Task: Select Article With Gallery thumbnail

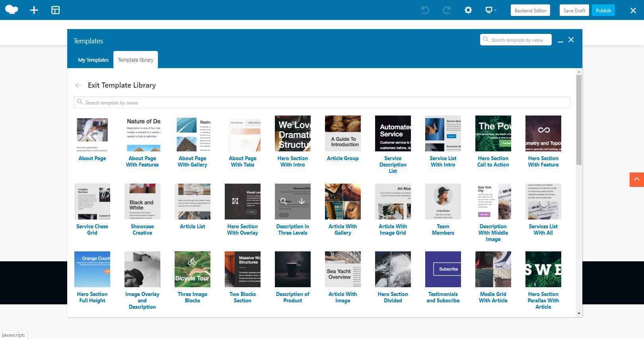Action: coord(343,202)
